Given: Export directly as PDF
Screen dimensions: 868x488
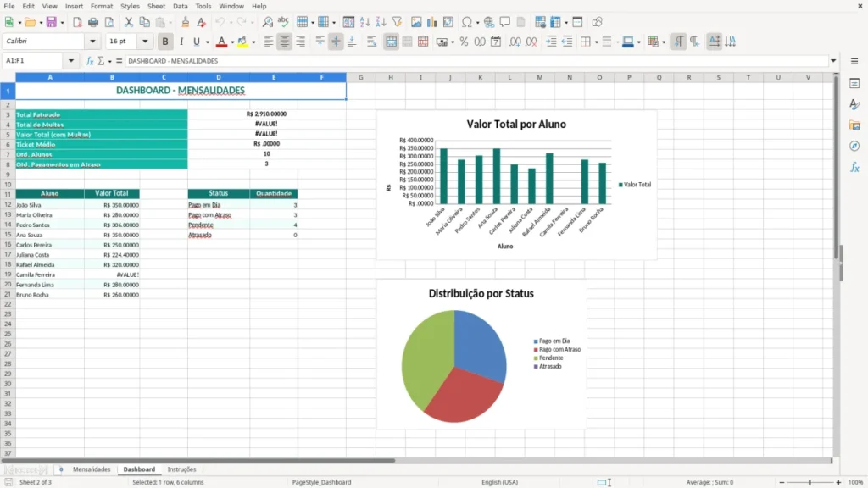Looking at the screenshot, I should click(77, 22).
